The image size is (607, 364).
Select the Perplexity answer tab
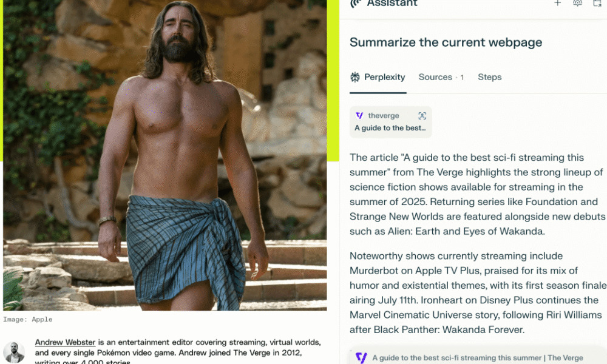coord(384,77)
